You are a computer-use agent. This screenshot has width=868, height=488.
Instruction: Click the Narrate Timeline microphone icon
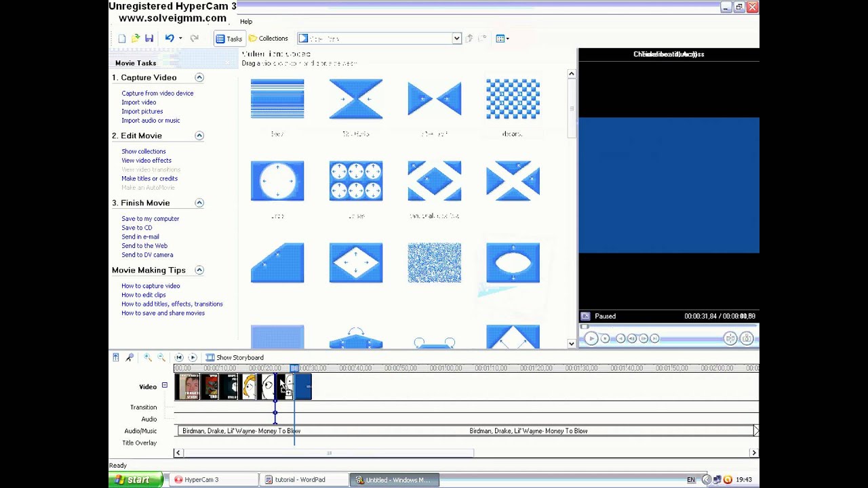coord(130,357)
